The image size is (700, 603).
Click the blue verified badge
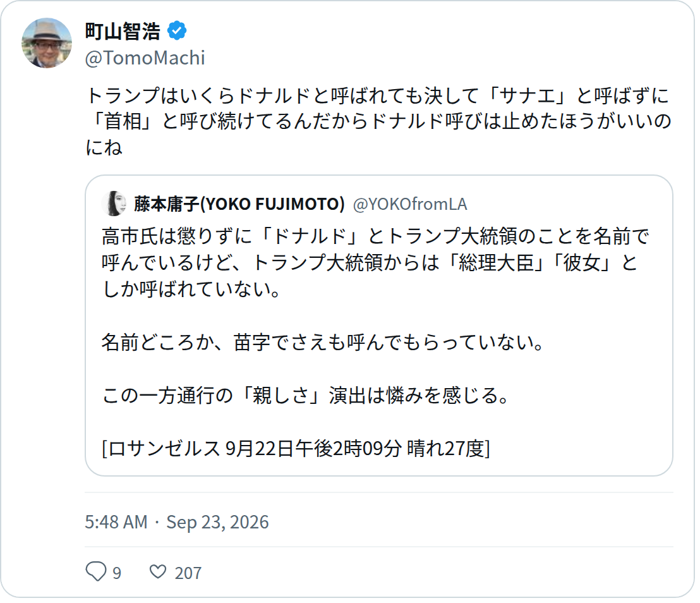click(x=177, y=31)
